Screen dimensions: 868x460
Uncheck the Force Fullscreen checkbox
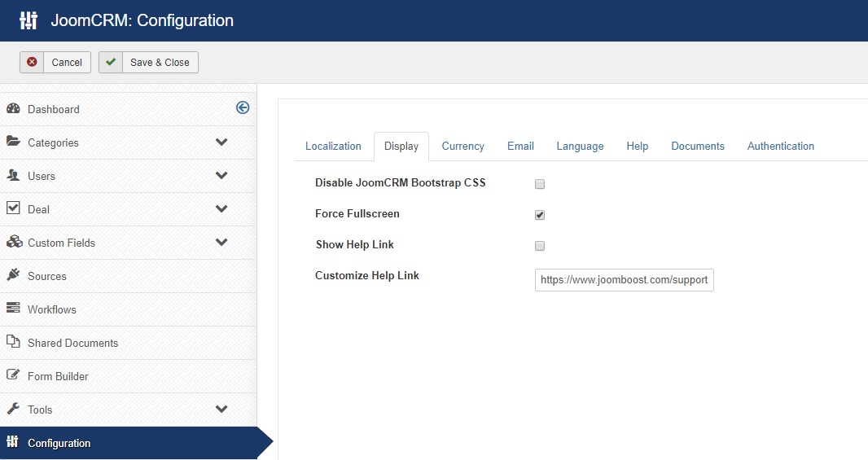click(540, 215)
